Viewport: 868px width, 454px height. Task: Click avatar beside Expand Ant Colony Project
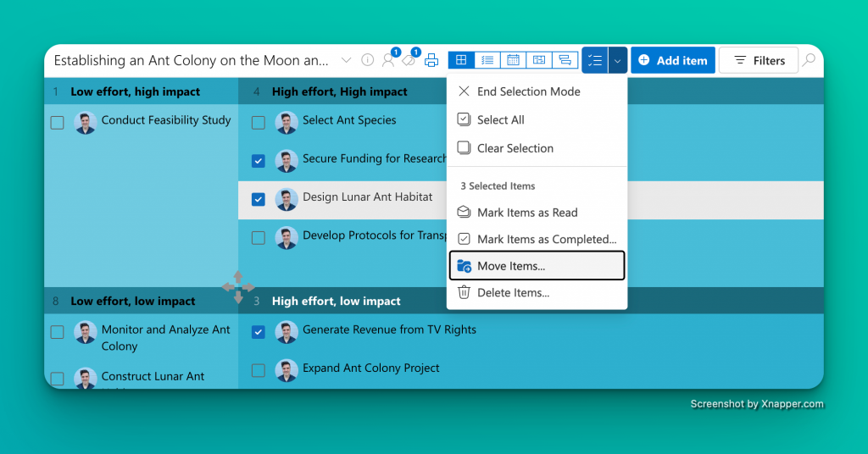click(287, 370)
